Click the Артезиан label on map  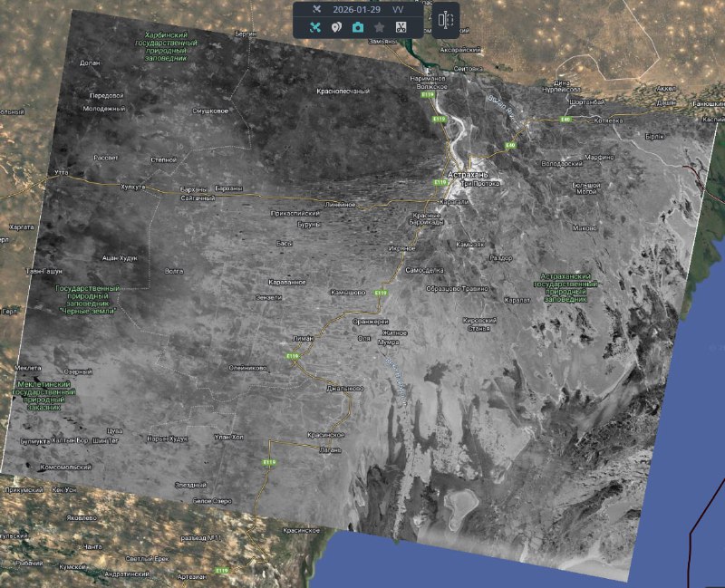pyautogui.click(x=192, y=576)
